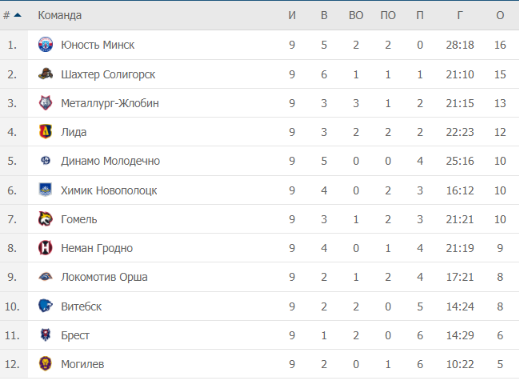
Task: Select the Юность Минск goals cell 28:18
Action: 460,45
